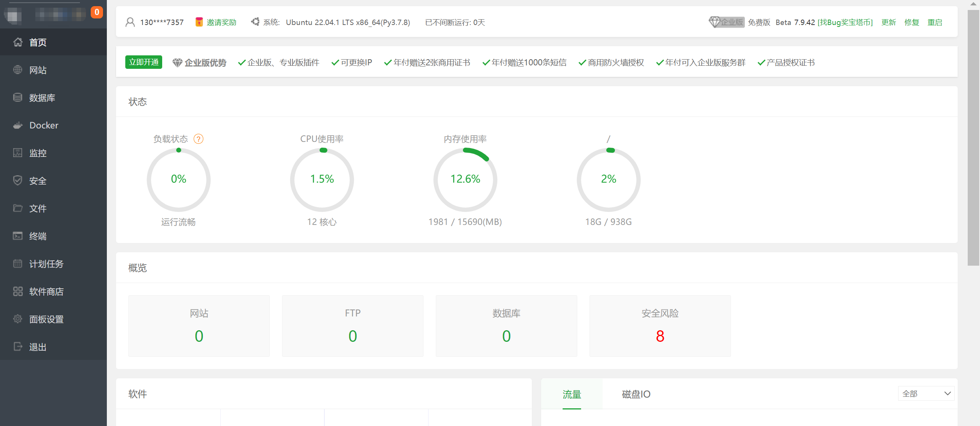Go to the 监控 page

click(x=53, y=153)
